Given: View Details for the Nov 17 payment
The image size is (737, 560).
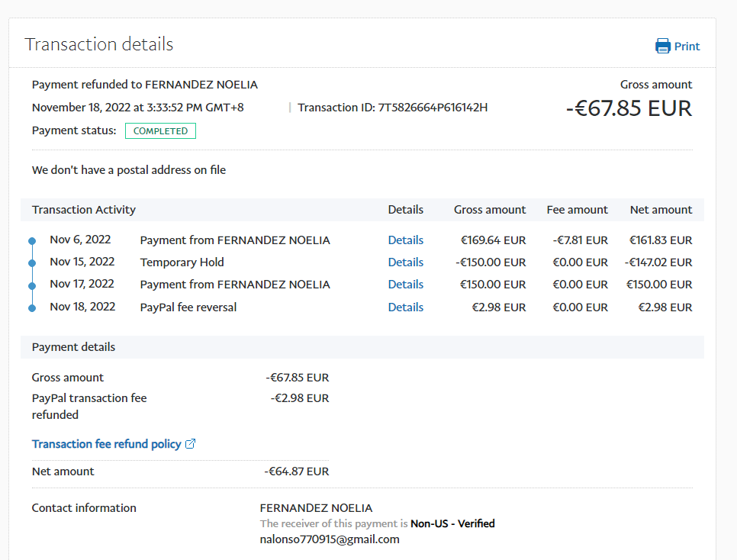Looking at the screenshot, I should 405,285.
